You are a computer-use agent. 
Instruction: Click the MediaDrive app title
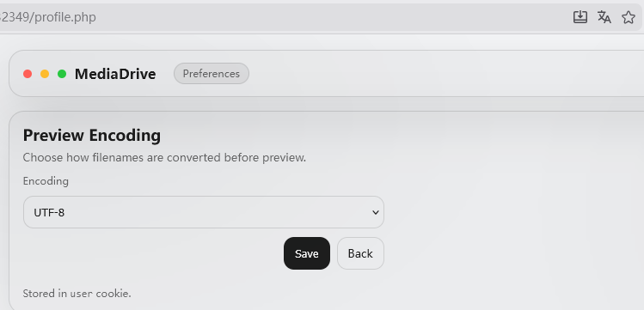(115, 74)
